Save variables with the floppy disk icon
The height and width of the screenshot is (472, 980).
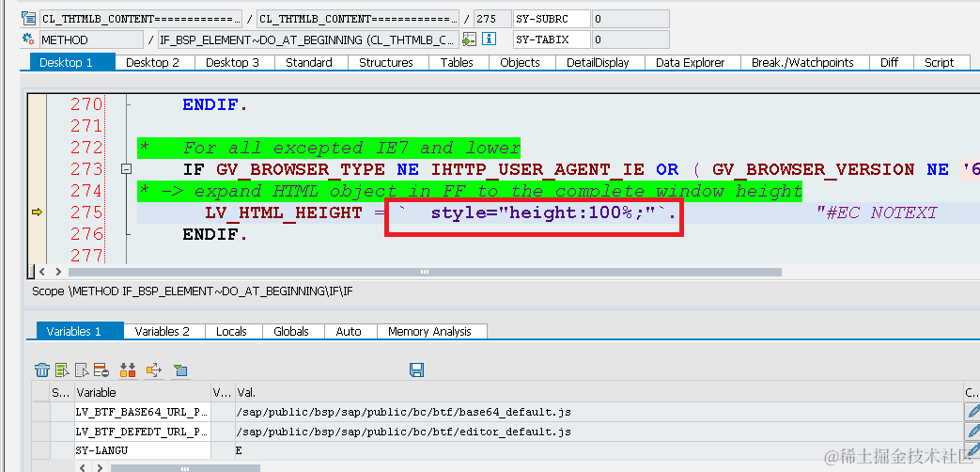pos(417,370)
